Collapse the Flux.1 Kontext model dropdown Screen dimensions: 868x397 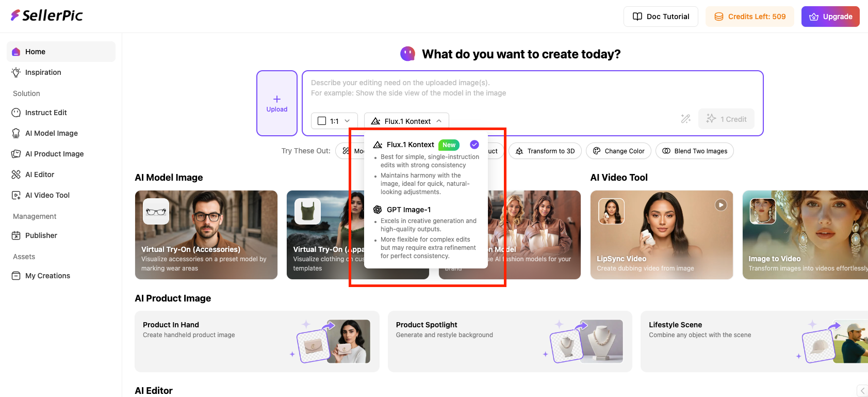pyautogui.click(x=406, y=121)
